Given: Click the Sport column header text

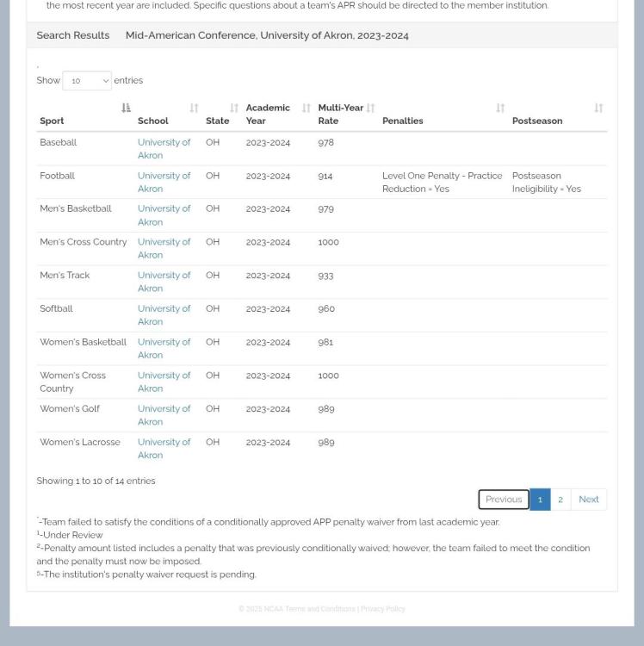Looking at the screenshot, I should pyautogui.click(x=52, y=121).
